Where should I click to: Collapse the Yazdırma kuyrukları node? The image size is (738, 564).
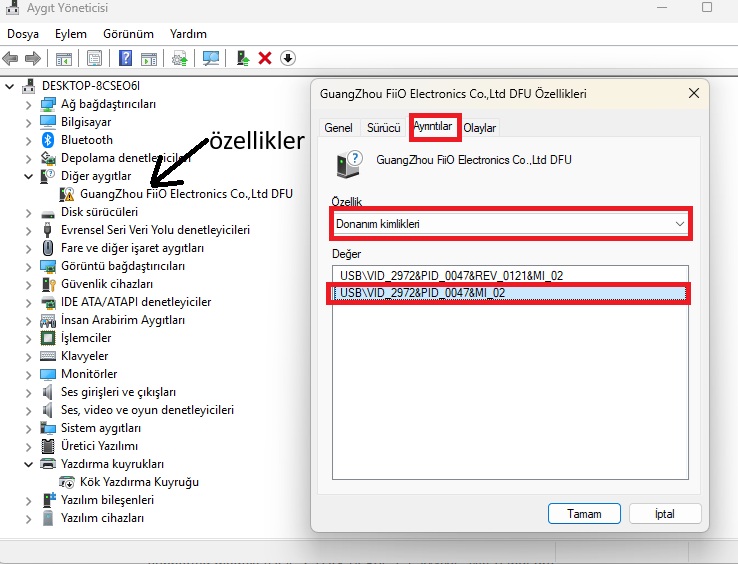[28, 464]
